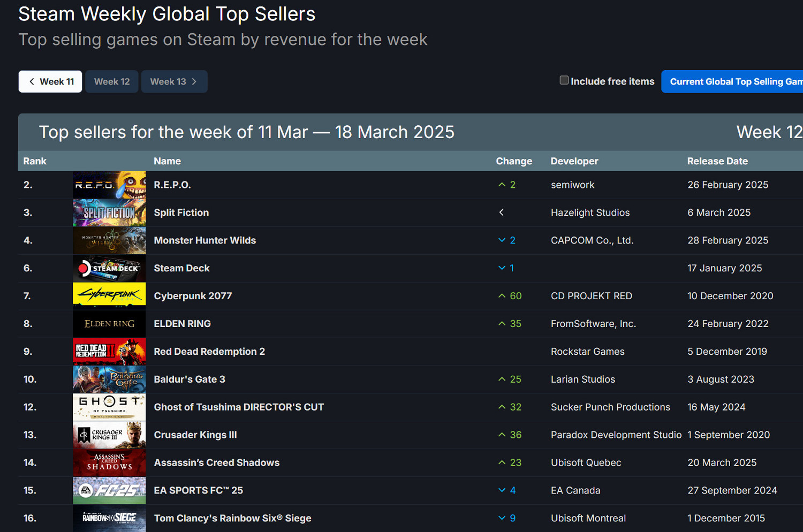Click the ELDEN RING logo image
The height and width of the screenshot is (532, 803).
pyautogui.click(x=109, y=324)
